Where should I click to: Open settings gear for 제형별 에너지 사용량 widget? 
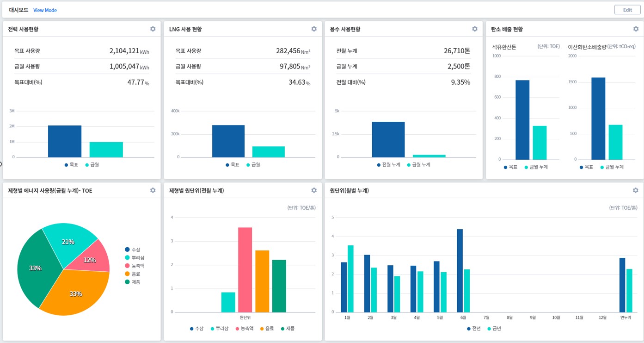[x=153, y=190]
